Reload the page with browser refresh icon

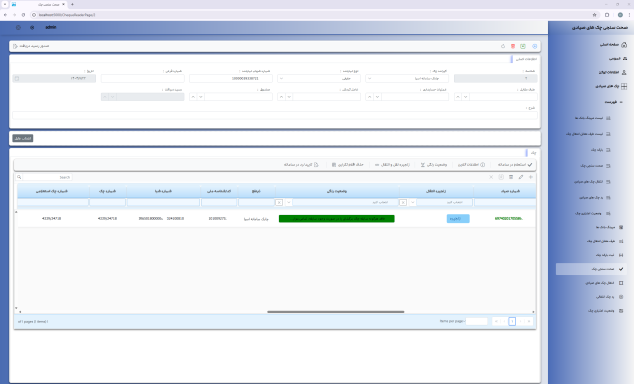23,15
